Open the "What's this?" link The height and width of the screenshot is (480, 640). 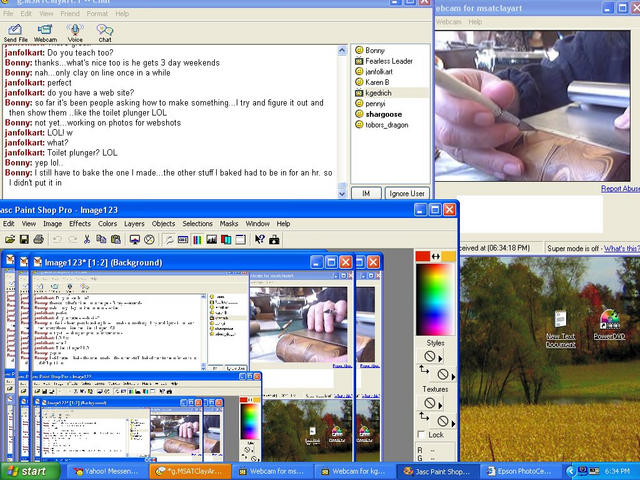click(x=622, y=248)
